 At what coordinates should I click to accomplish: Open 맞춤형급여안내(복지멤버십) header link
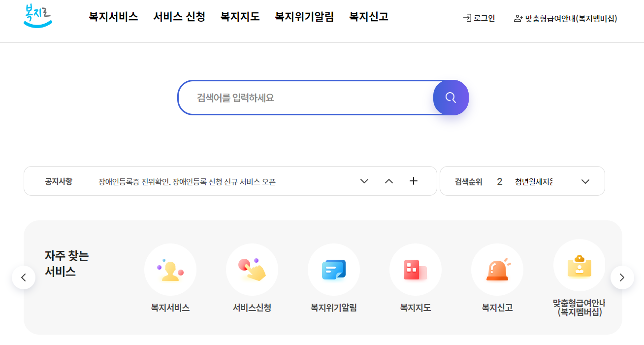click(x=565, y=19)
